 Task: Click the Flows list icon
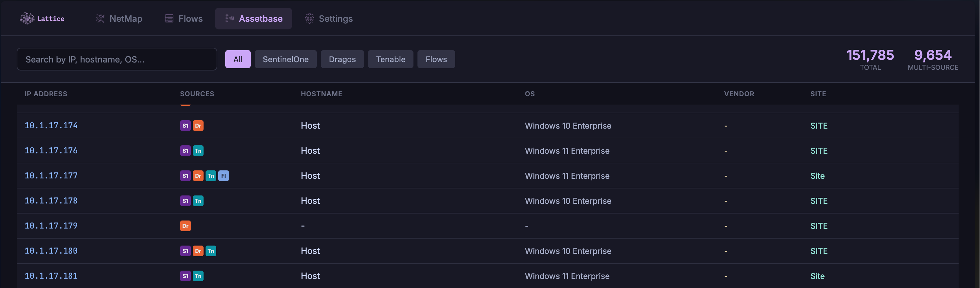point(169,18)
